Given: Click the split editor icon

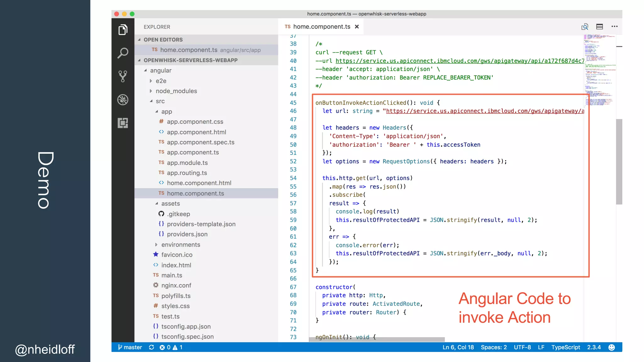Looking at the screenshot, I should coord(599,27).
